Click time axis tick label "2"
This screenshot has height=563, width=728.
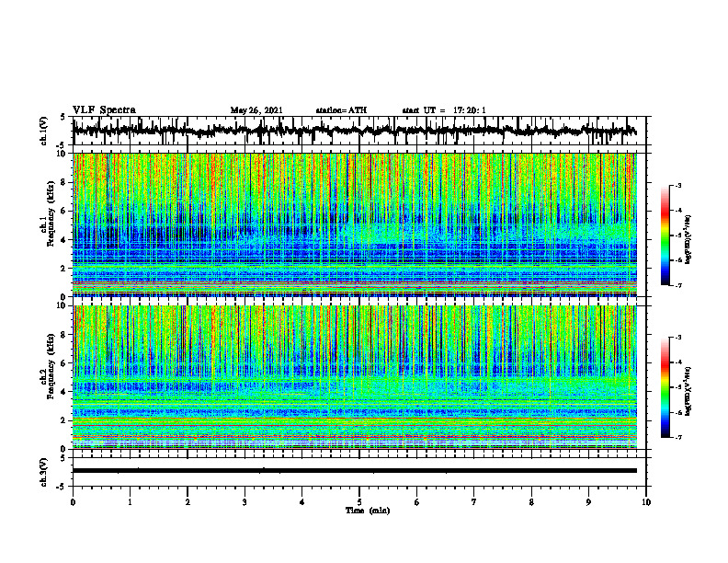click(188, 502)
